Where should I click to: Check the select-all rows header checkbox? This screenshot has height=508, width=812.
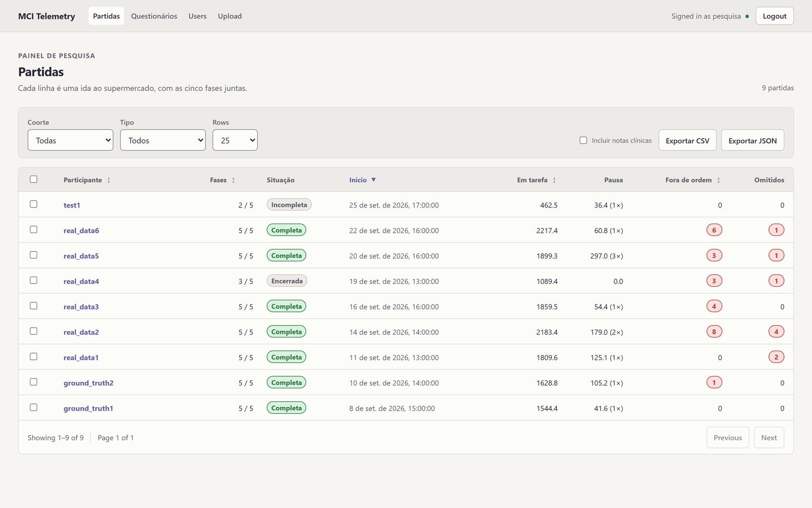[33, 179]
